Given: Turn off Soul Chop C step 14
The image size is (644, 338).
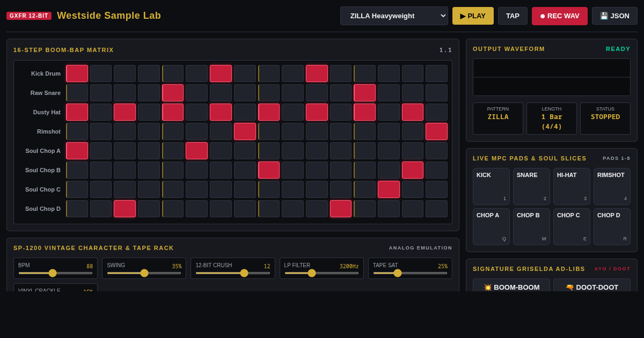Looking at the screenshot, I should [x=389, y=189].
